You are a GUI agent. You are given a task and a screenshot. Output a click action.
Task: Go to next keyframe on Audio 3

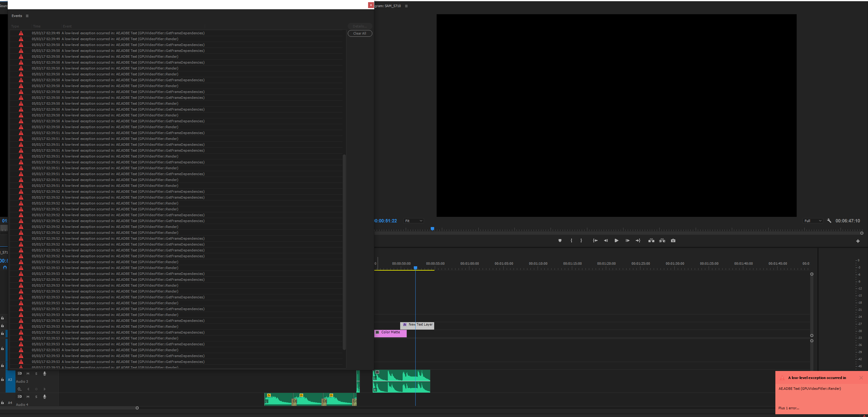click(x=44, y=389)
